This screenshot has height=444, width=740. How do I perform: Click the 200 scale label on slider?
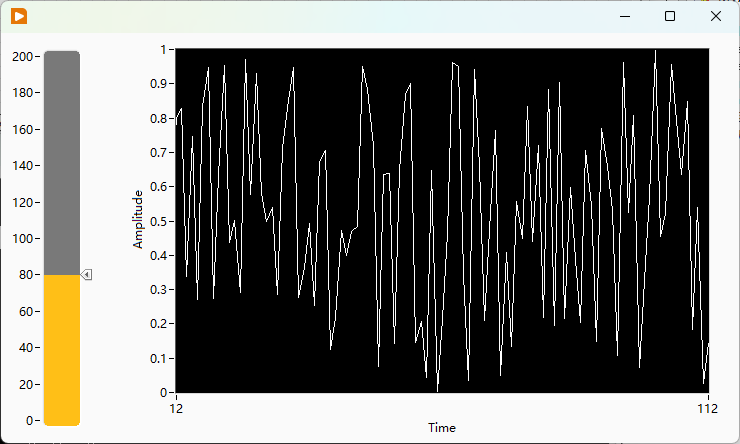23,57
